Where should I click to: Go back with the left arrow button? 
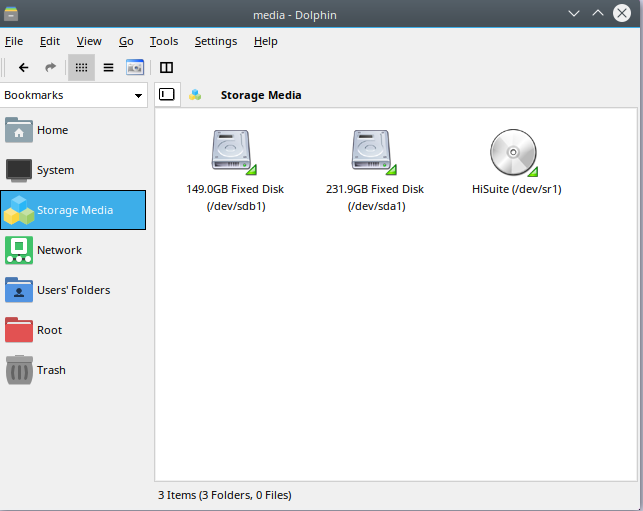click(x=24, y=67)
